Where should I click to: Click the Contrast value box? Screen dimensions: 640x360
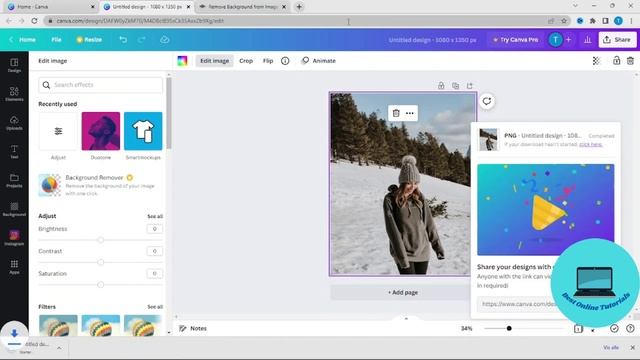154,251
